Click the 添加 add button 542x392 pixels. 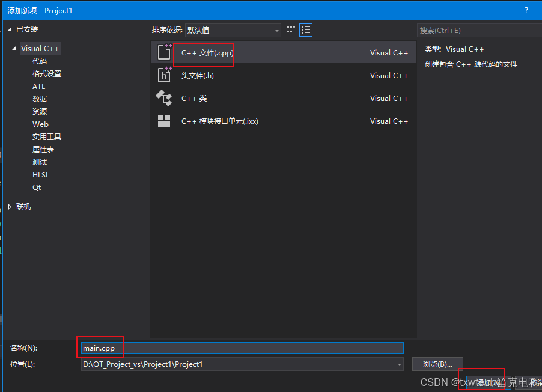488,382
